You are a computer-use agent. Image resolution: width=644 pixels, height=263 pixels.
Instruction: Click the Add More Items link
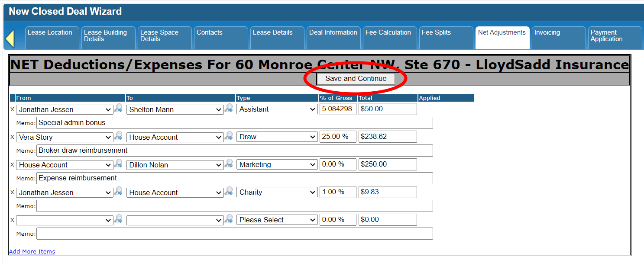pos(32,251)
